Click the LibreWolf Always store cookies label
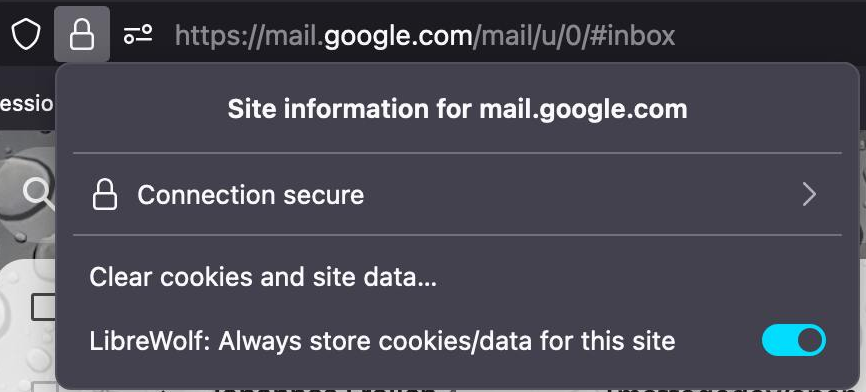 [382, 341]
